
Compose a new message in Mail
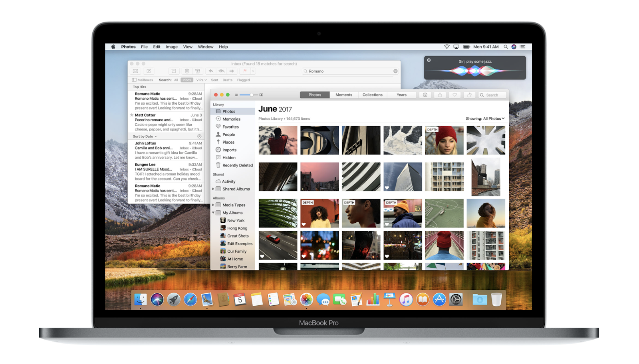point(149,71)
